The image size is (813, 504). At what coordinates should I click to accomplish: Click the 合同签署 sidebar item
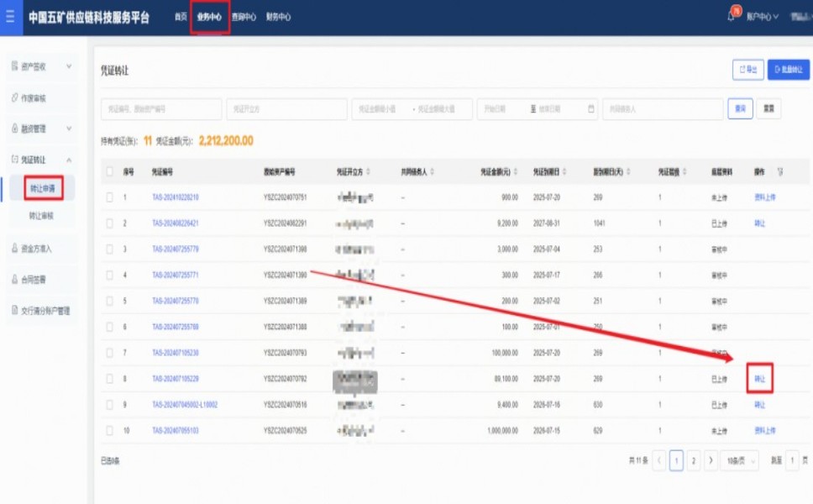click(39, 279)
